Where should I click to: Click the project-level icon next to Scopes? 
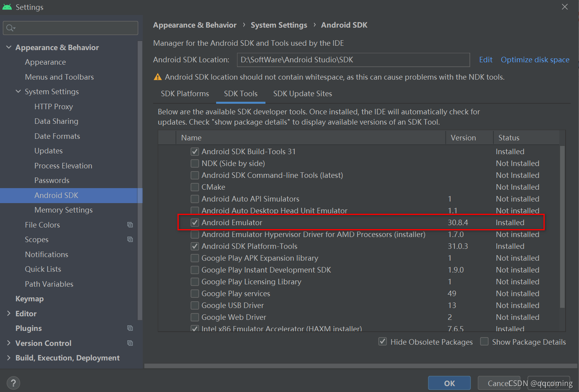pos(130,239)
